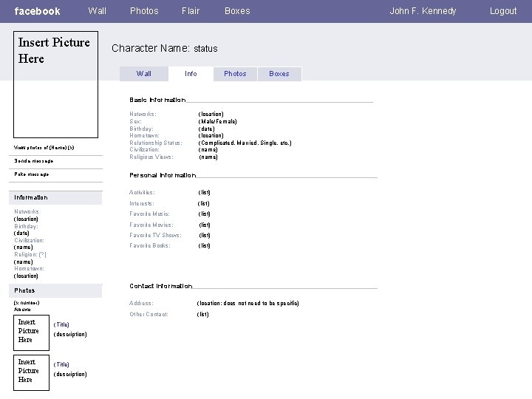Click the Character Name: status heading

click(165, 48)
